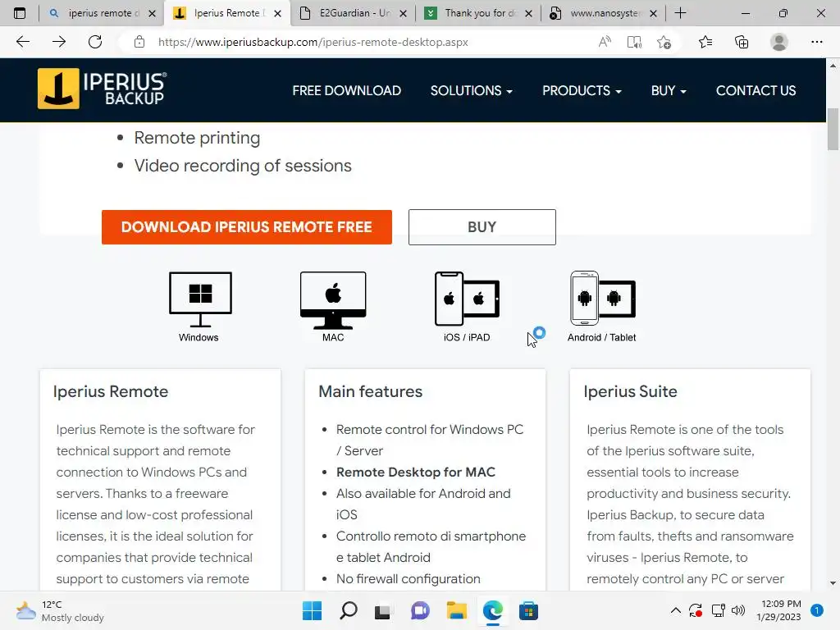Open Read aloud feature
Screen dimensions: 840x630
tap(605, 42)
